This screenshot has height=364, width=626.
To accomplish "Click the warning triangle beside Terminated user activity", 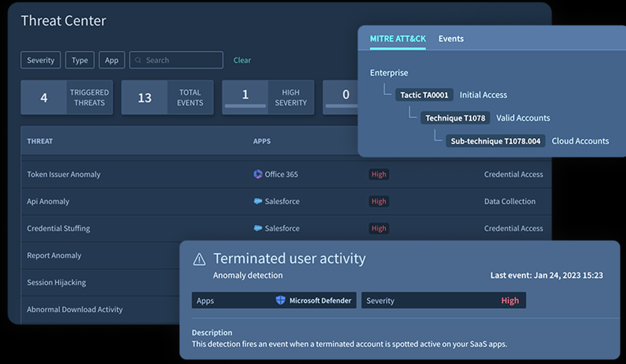I will [x=199, y=260].
